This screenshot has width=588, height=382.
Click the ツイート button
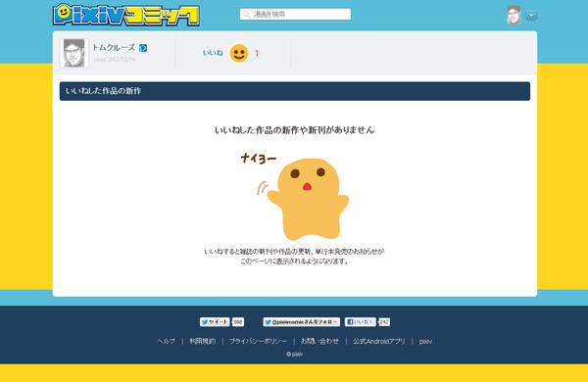[x=215, y=322]
